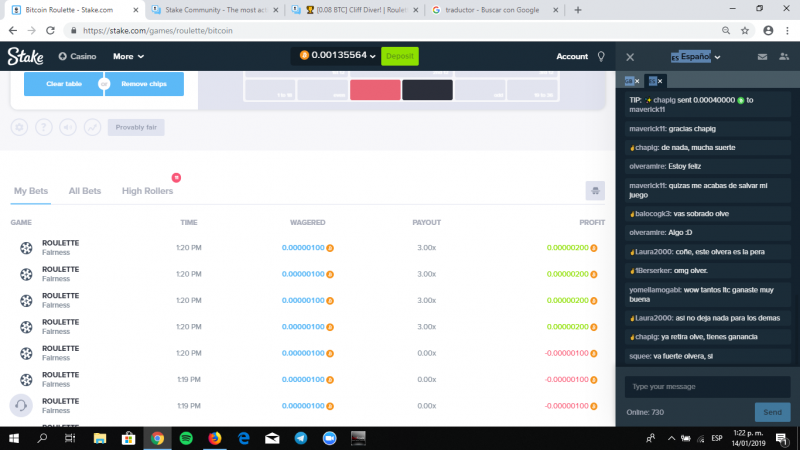Viewport: 800px width, 450px height.
Task: Switch to the My Bets tab
Action: [x=31, y=191]
